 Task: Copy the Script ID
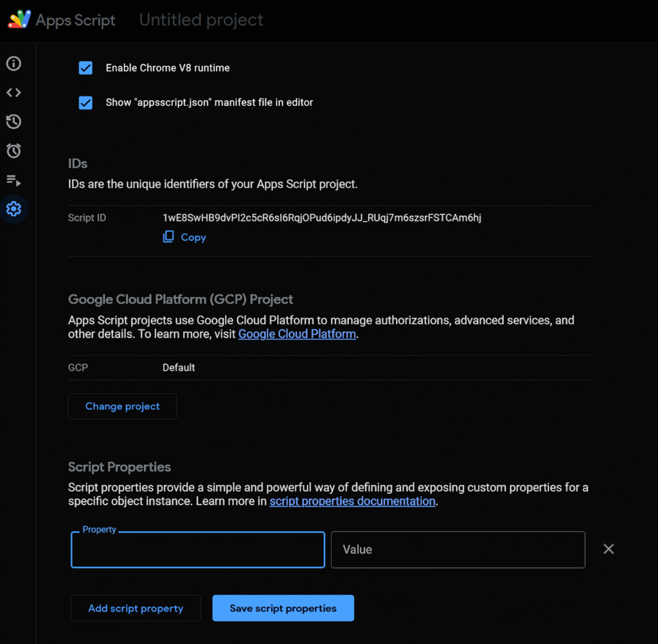click(184, 237)
